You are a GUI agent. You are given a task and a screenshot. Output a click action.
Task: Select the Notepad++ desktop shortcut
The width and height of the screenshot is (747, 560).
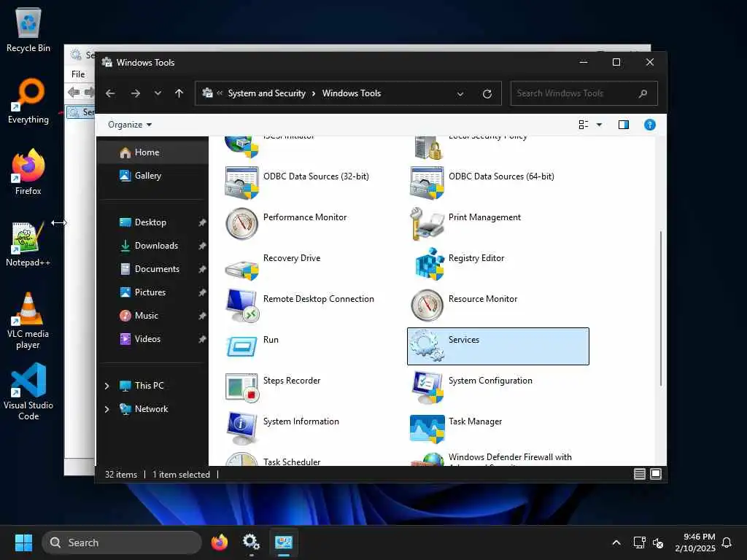click(x=28, y=244)
